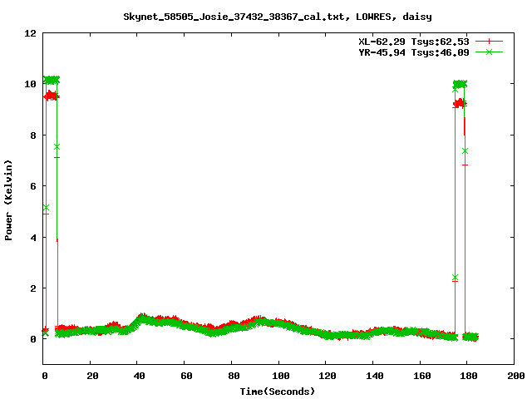The width and height of the screenshot is (532, 399).
Task: Click x-axis tick label 160
Action: click(x=421, y=376)
